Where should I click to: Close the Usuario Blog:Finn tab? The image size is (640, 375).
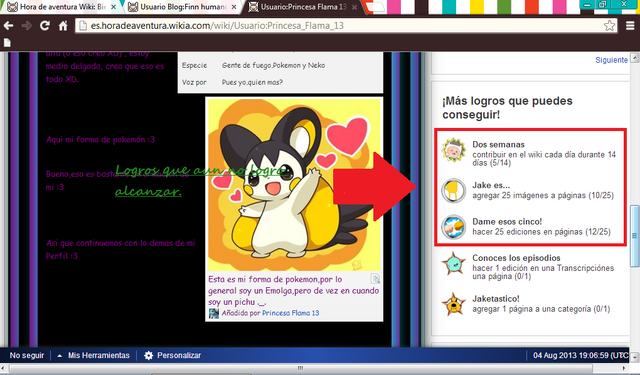point(234,7)
